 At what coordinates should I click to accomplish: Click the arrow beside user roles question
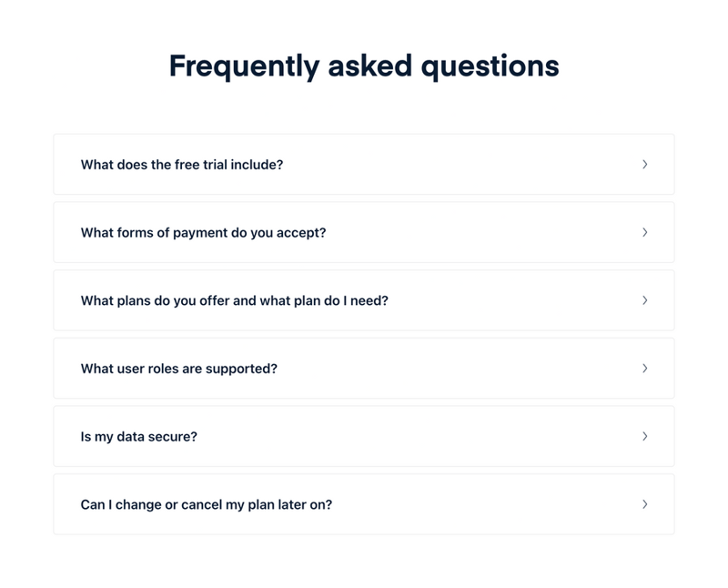click(x=645, y=369)
